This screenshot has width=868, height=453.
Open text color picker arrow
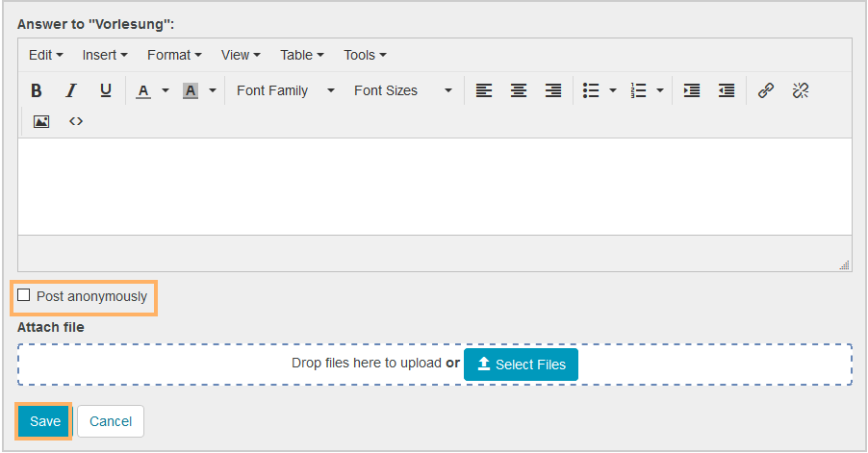pyautogui.click(x=165, y=90)
